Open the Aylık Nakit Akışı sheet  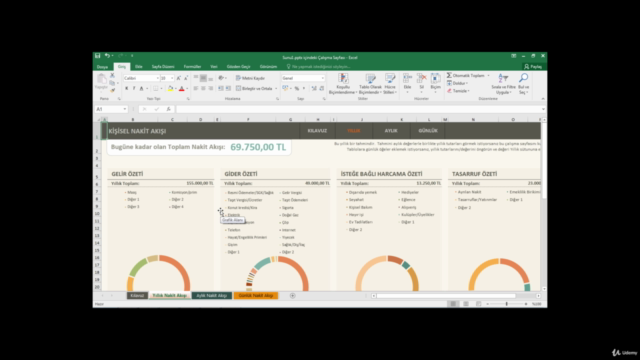pos(211,296)
